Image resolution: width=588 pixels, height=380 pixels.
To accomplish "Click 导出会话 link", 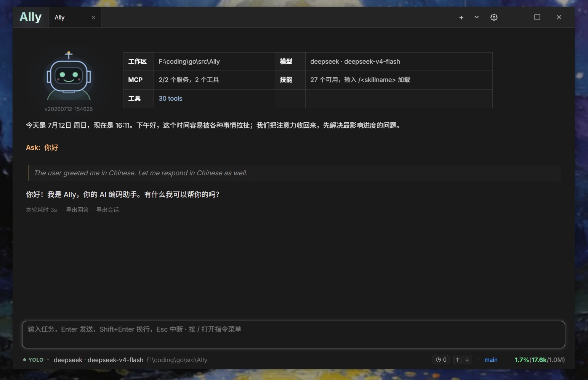I will pos(107,210).
